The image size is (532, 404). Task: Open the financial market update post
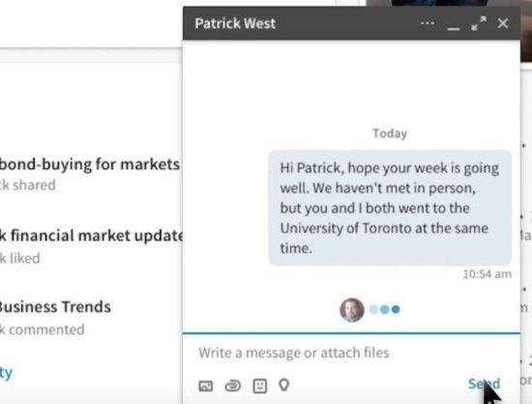92,236
